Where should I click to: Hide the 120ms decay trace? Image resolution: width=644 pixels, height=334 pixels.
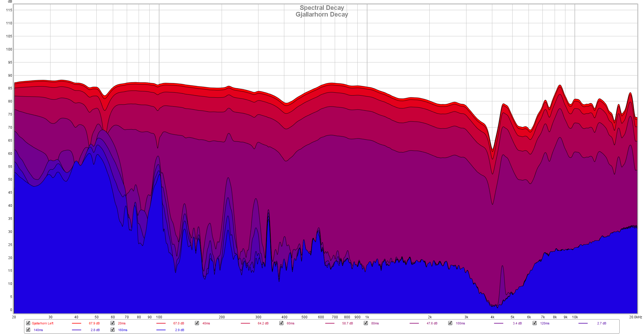tap(535, 323)
